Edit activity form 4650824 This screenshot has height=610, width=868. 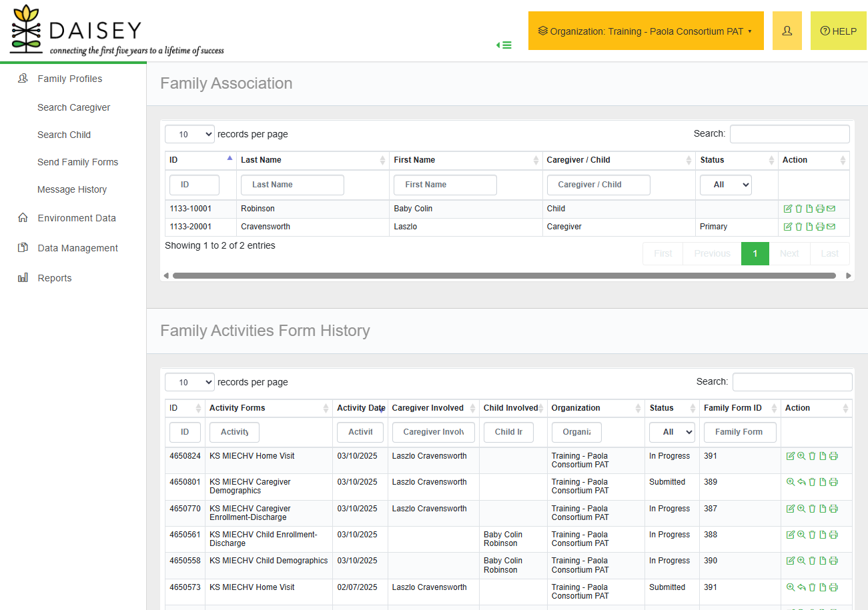[x=791, y=456]
